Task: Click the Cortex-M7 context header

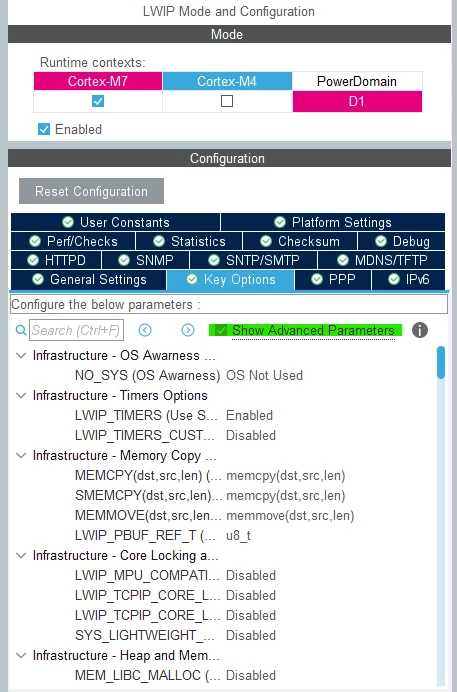Action: [x=98, y=81]
